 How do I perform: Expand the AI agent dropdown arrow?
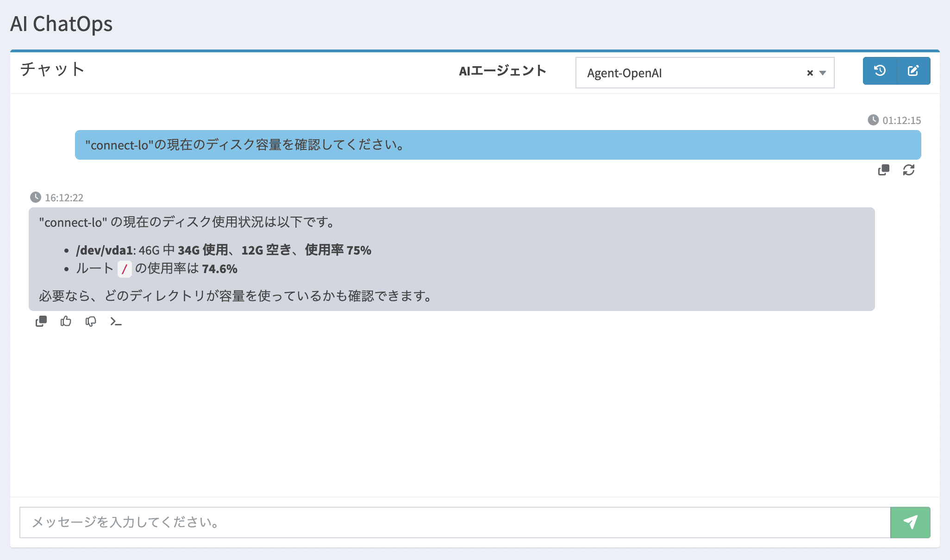[x=823, y=73]
